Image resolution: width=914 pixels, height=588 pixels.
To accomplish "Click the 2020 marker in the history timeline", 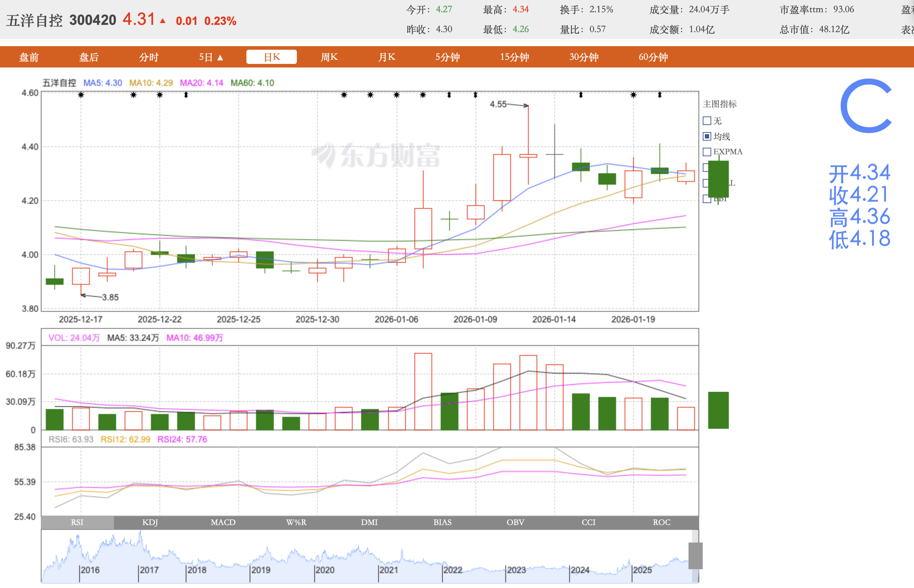I will (x=324, y=570).
